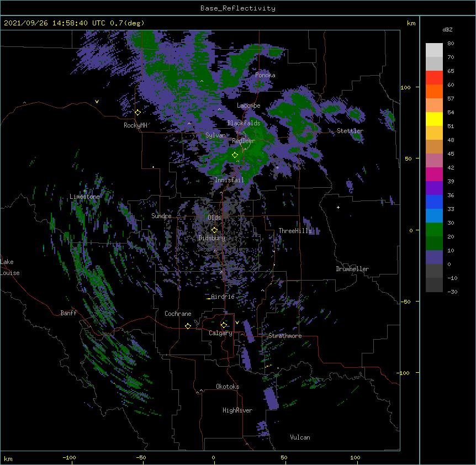
Task: Select the ThreeHills label
Action: pyautogui.click(x=295, y=231)
